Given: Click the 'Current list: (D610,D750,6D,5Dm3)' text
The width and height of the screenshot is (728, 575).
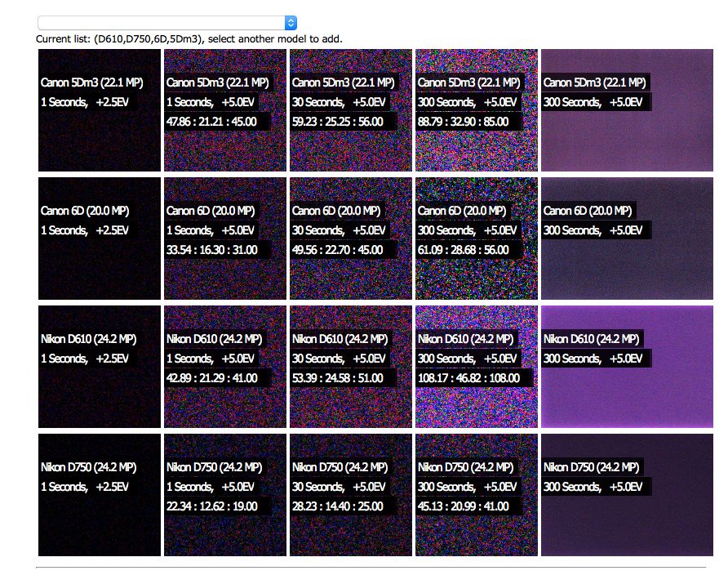Looking at the screenshot, I should point(120,39).
